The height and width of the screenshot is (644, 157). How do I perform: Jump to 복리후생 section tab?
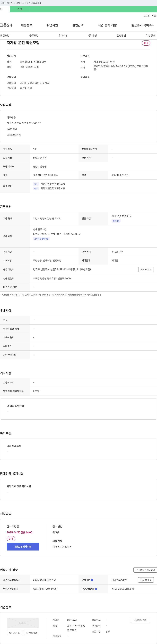click(x=92, y=35)
